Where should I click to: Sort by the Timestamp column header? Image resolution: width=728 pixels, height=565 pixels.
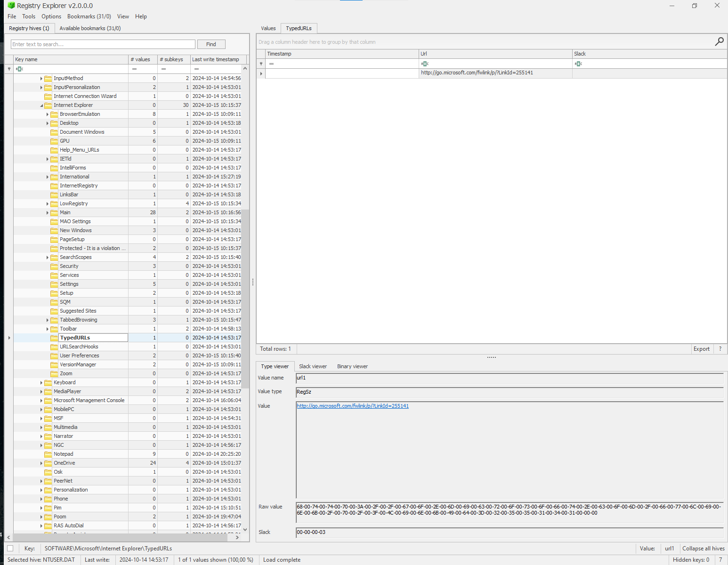coord(342,54)
